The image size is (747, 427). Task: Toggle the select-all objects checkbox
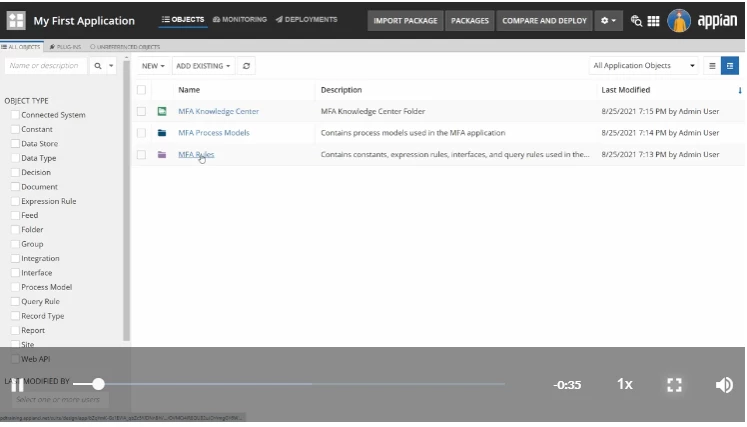pyautogui.click(x=141, y=90)
